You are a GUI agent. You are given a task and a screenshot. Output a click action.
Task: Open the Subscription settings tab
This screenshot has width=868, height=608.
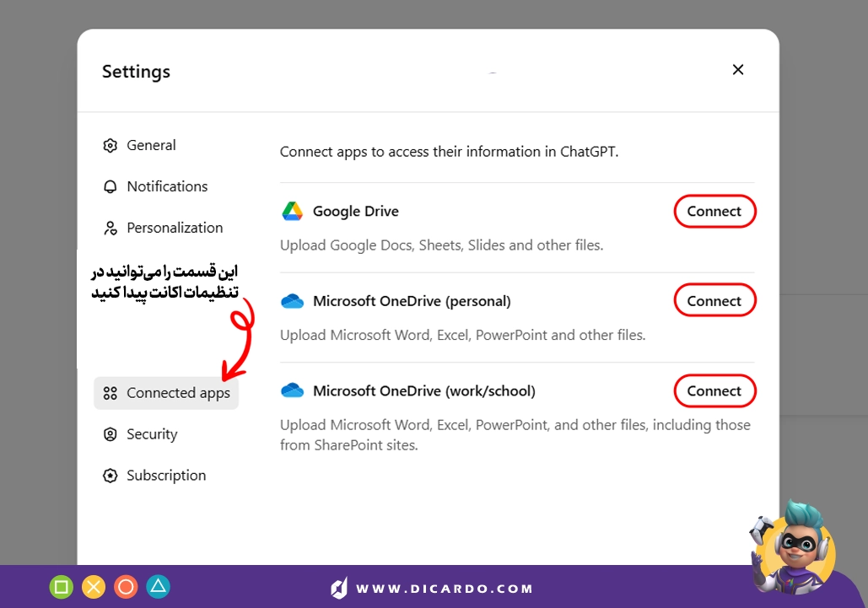(x=154, y=476)
